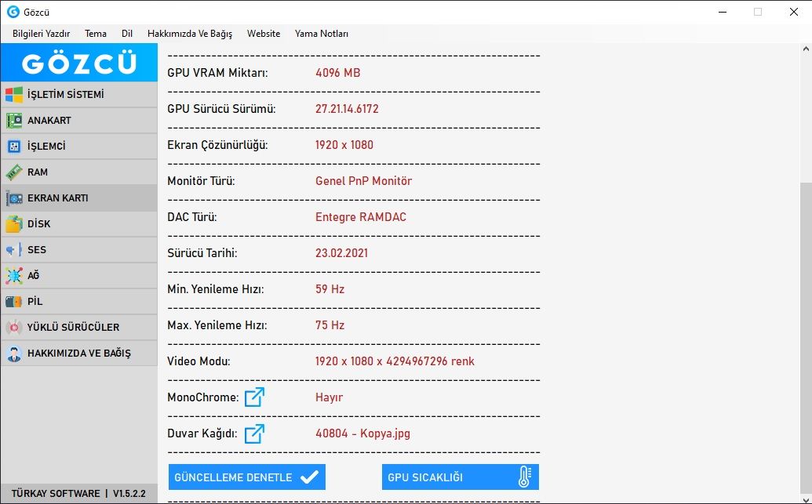
Task: Click the Video Modu label
Action: pos(198,361)
